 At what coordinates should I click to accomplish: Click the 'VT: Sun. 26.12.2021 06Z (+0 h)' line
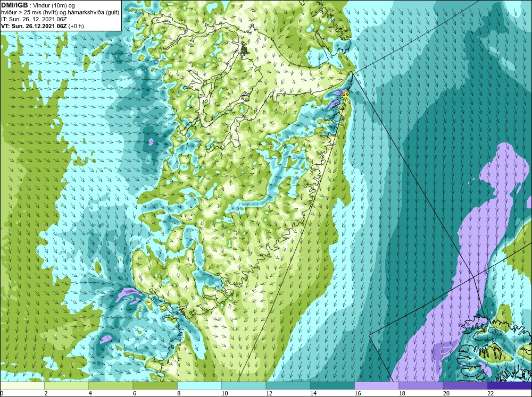(x=43, y=26)
